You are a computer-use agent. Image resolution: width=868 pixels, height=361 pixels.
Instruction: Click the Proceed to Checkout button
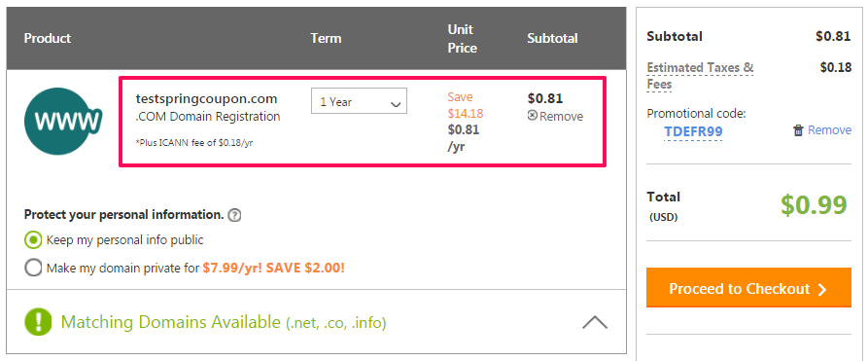coord(748,288)
